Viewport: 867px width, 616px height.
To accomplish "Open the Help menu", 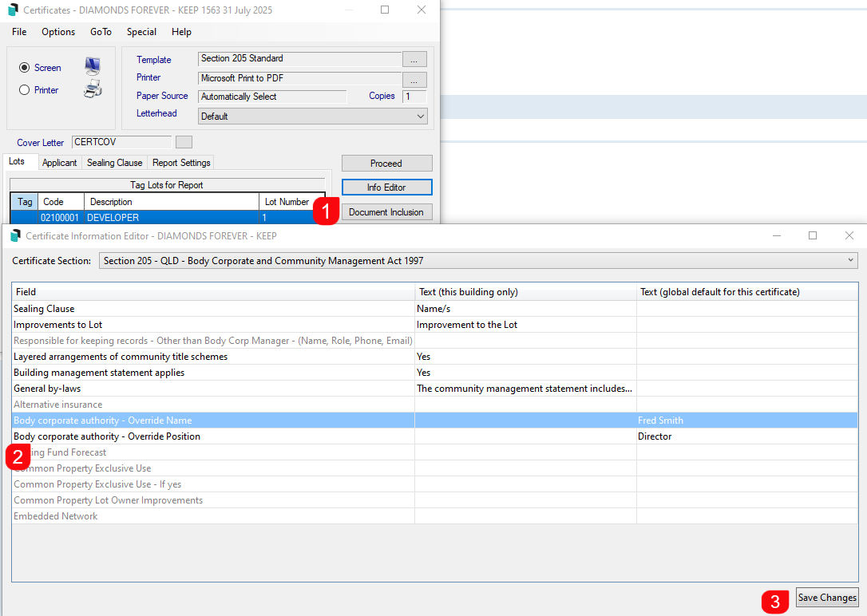I will pyautogui.click(x=181, y=32).
